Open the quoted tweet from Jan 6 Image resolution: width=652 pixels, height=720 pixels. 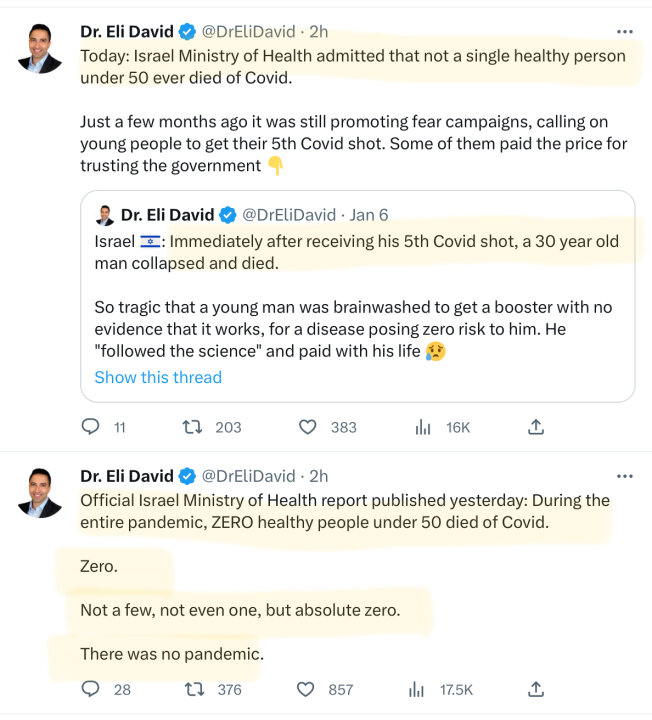coord(360,300)
